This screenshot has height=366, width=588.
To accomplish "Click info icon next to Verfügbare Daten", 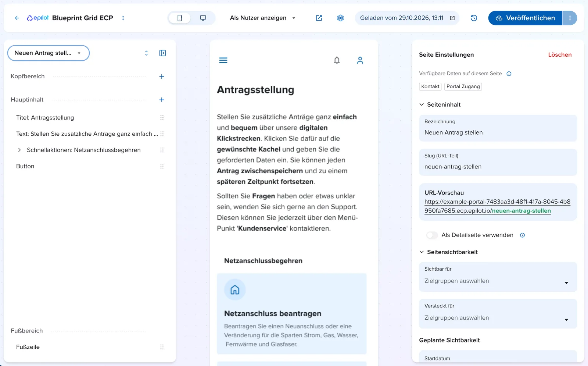I will tap(509, 74).
